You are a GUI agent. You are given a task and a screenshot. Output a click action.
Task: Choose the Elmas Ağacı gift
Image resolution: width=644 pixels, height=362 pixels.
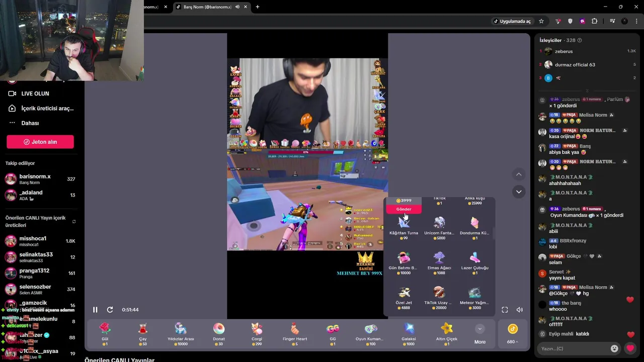pos(439,263)
